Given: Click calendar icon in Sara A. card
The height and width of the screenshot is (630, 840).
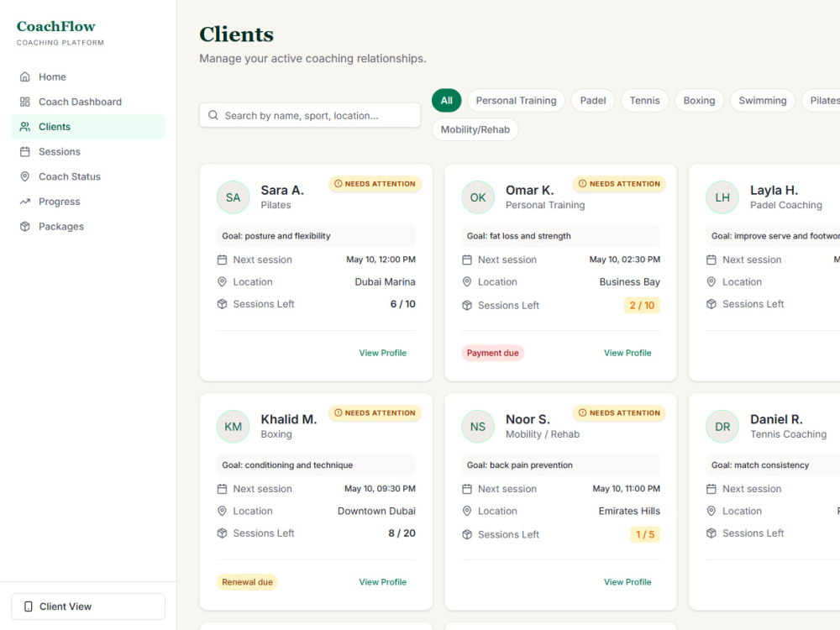Looking at the screenshot, I should point(222,260).
